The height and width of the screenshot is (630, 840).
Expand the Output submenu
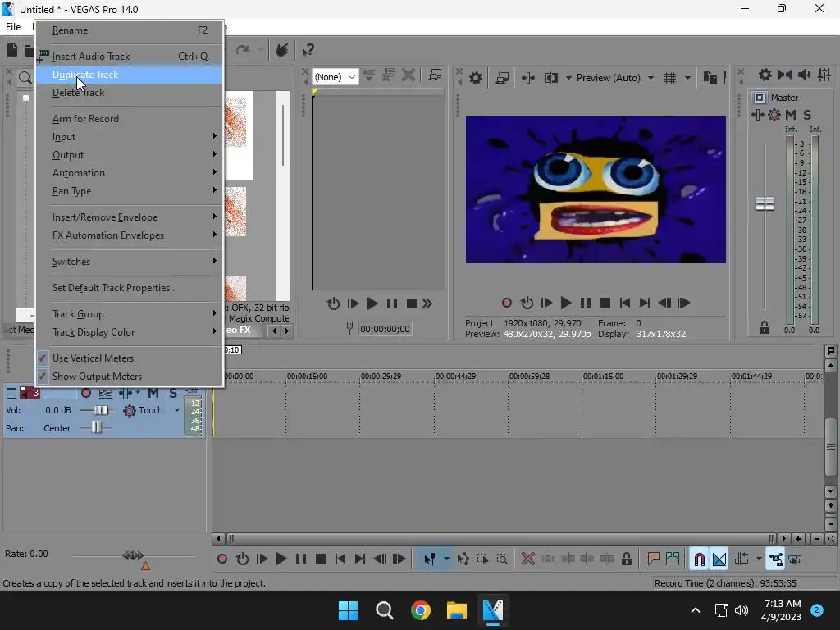click(129, 155)
